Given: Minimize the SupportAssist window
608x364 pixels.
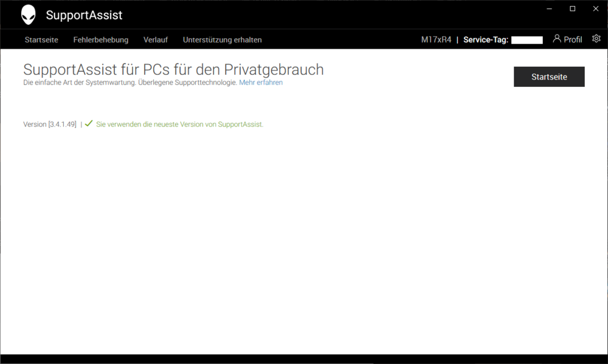Looking at the screenshot, I should [549, 9].
